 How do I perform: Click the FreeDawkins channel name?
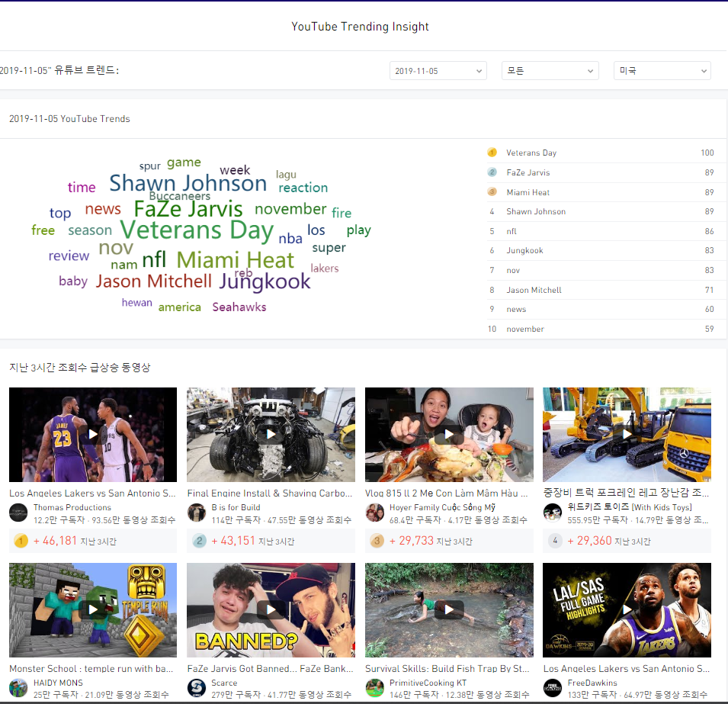[x=592, y=683]
